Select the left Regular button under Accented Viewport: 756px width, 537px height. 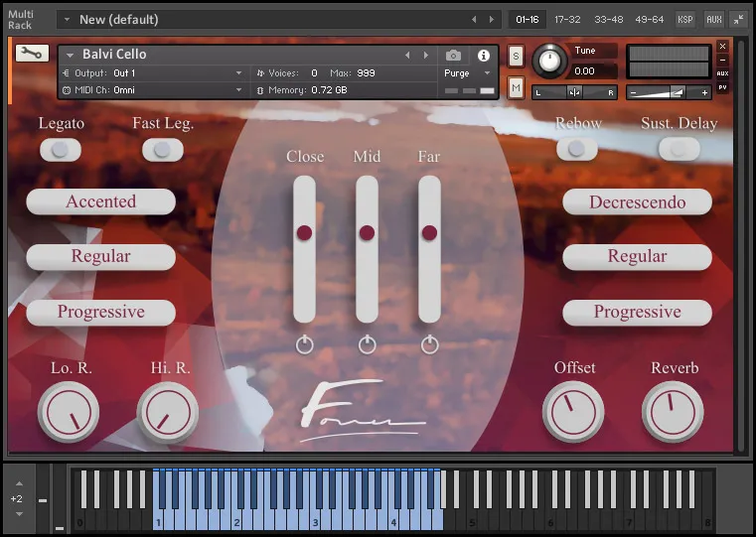pos(100,257)
